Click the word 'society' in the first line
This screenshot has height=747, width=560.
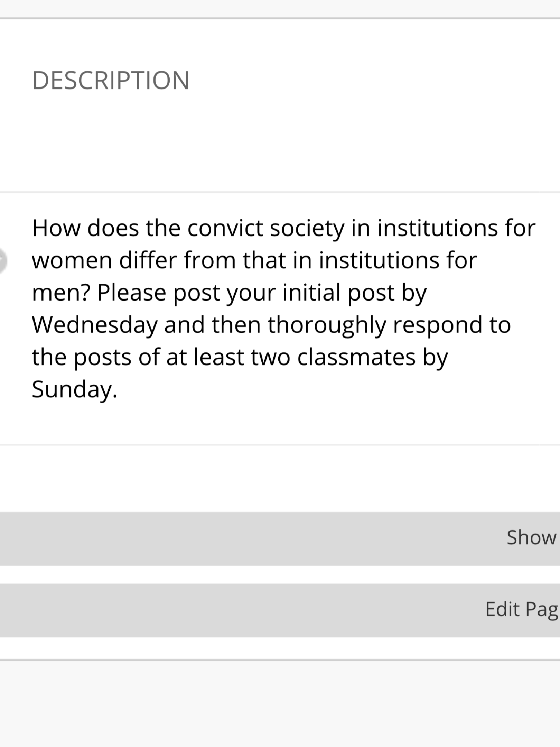pos(307,228)
